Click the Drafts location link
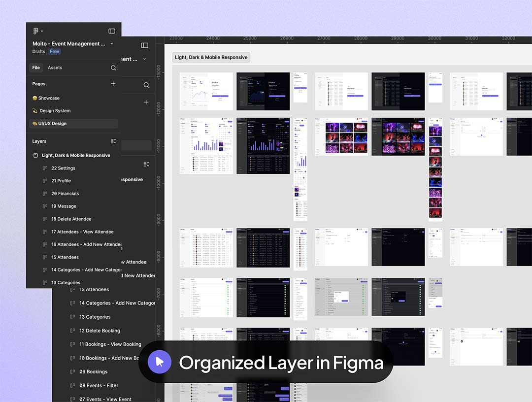Image resolution: width=532 pixels, height=402 pixels. point(39,52)
